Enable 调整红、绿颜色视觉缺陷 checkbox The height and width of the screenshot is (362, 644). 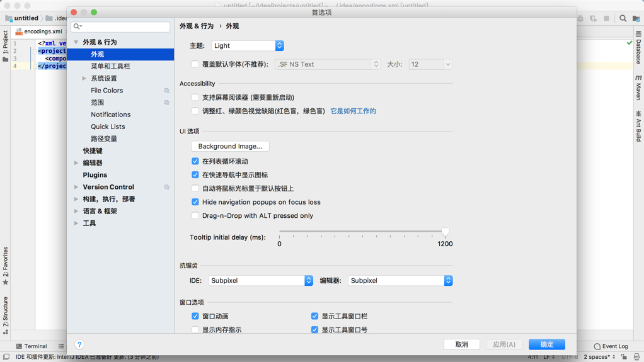tap(195, 111)
